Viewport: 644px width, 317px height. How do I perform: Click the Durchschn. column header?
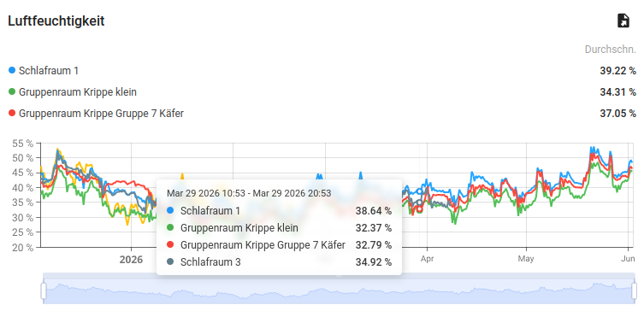(x=611, y=50)
